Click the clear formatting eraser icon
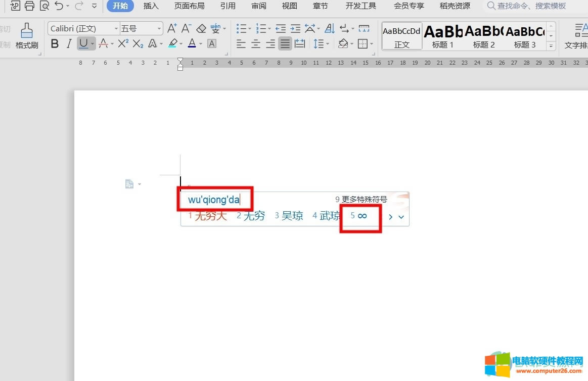This screenshot has width=588, height=381. pos(201,28)
